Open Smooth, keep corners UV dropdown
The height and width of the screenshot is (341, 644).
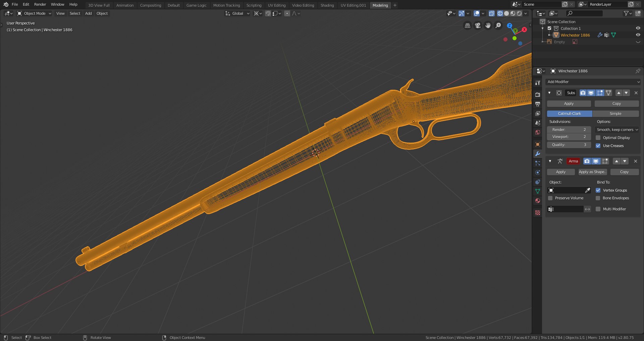617,130
